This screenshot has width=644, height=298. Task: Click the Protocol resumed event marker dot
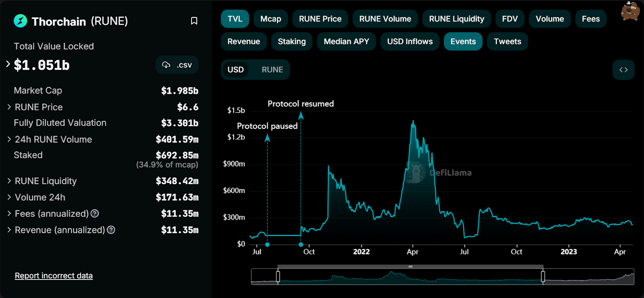click(x=301, y=245)
